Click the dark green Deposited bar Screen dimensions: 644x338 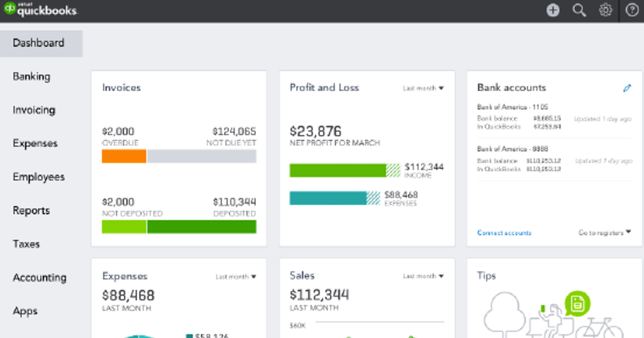coord(201,227)
